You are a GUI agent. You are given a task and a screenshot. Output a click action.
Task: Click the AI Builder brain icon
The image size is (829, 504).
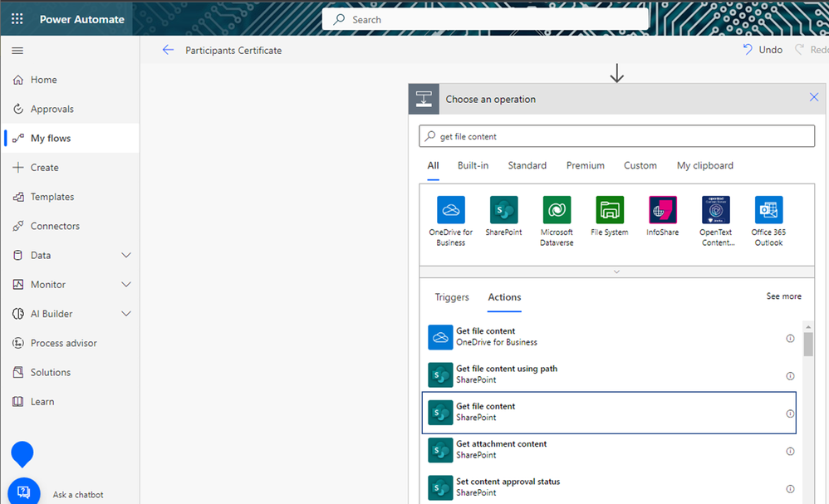pos(18,314)
